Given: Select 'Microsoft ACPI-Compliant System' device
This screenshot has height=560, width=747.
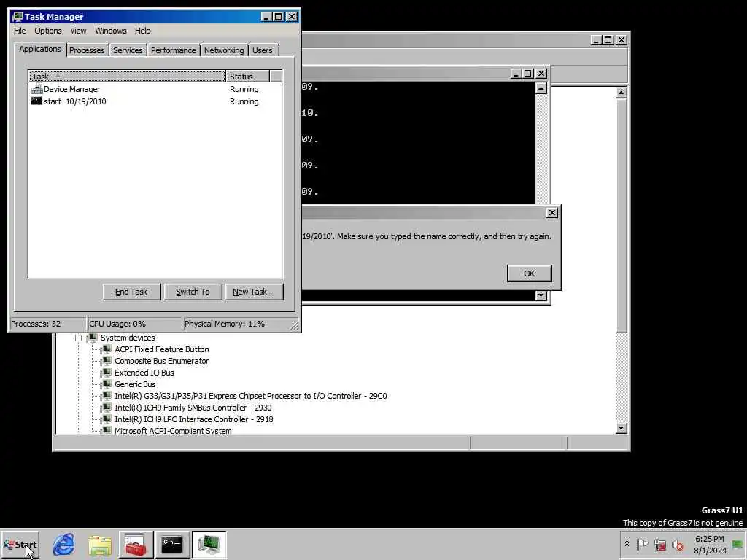Looking at the screenshot, I should tap(173, 430).
